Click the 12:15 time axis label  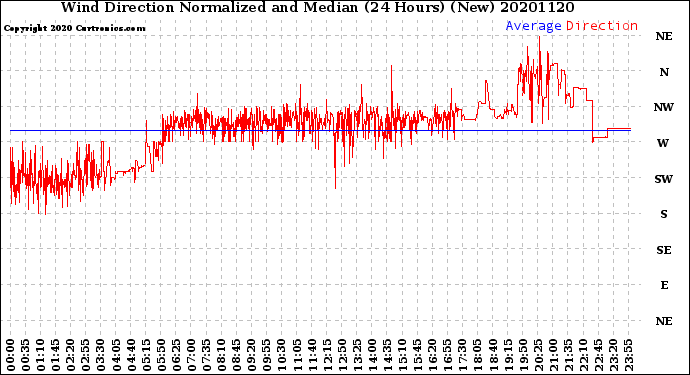click(x=327, y=355)
